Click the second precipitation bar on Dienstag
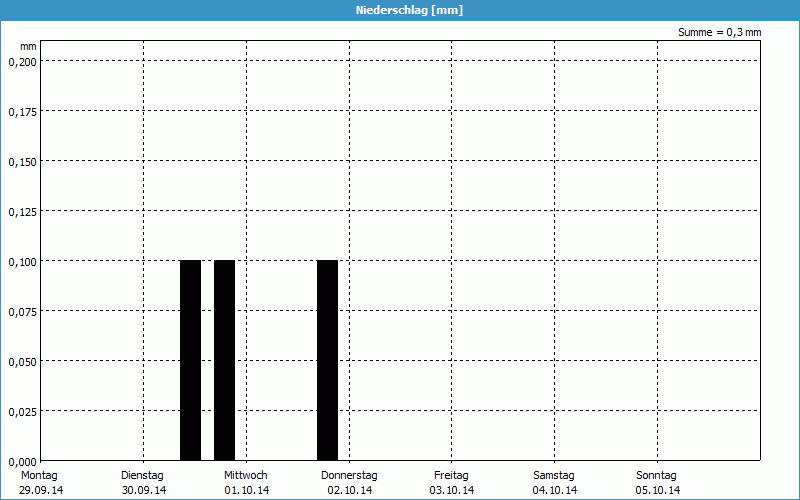800x500 pixels. [x=224, y=360]
